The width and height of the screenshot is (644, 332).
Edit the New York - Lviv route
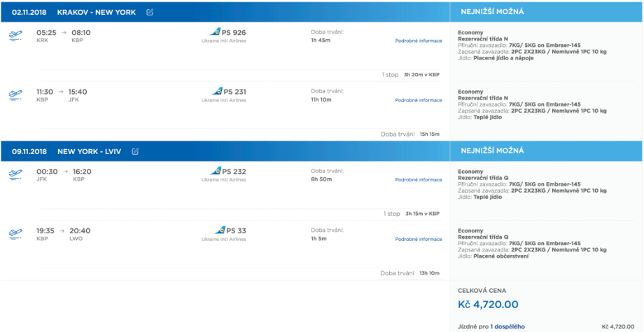coord(135,151)
